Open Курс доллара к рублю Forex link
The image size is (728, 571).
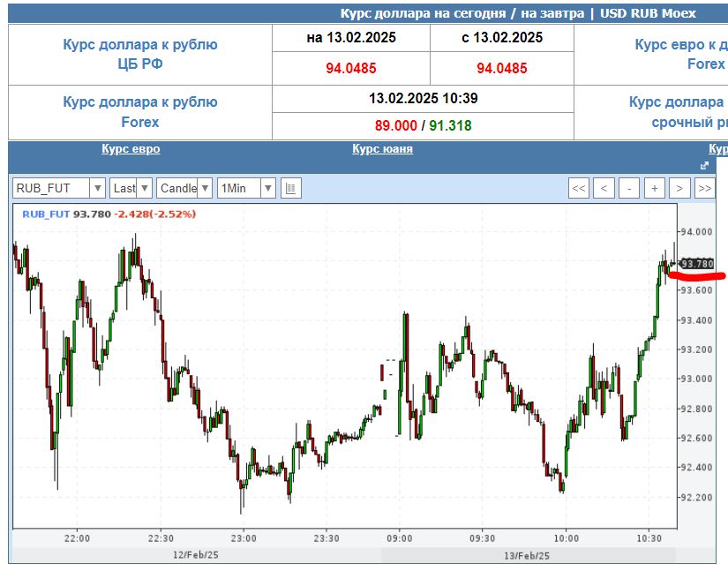coord(140,111)
